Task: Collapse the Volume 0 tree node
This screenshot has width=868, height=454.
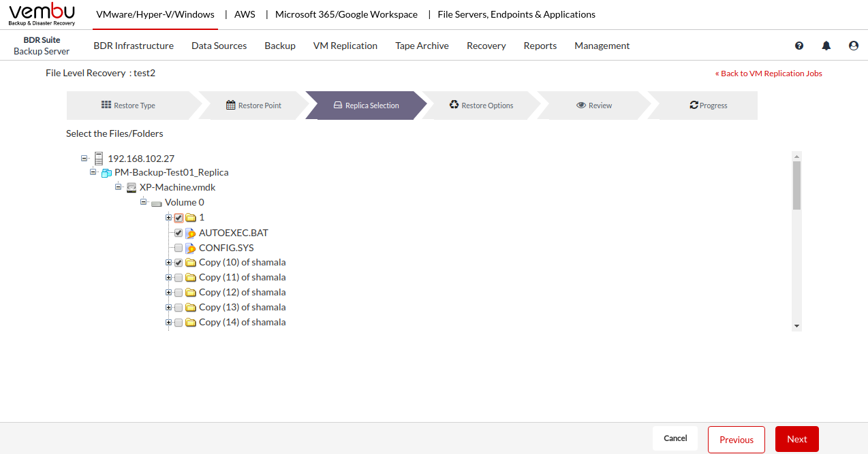Action: [144, 202]
